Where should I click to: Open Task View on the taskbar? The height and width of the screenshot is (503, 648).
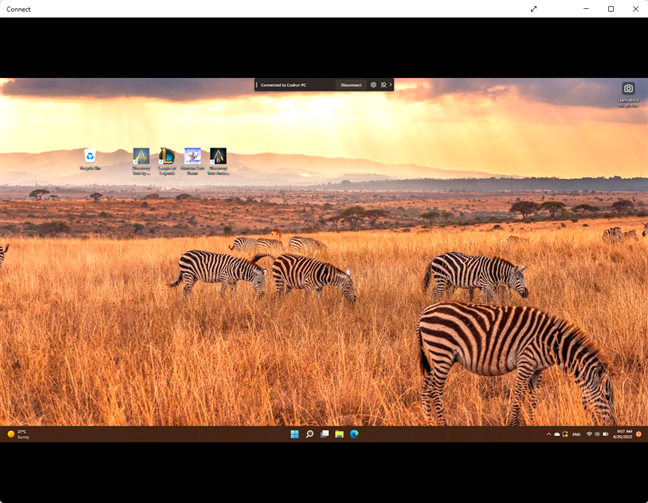click(x=324, y=434)
